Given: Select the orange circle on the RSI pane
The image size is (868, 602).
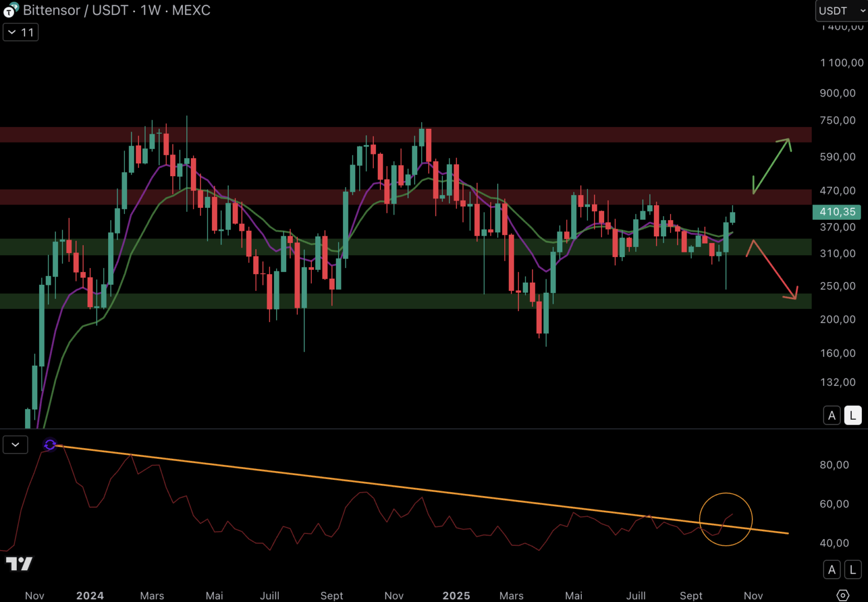Looking at the screenshot, I should pos(726,494).
